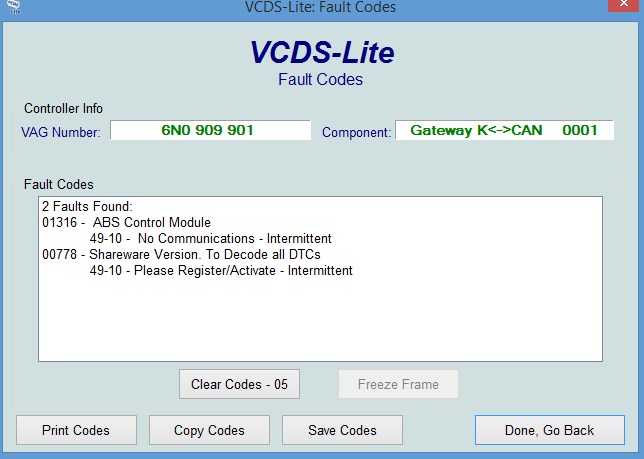644x459 pixels.
Task: Select the 'No Communications - Intermittent' line
Action: pos(210,238)
